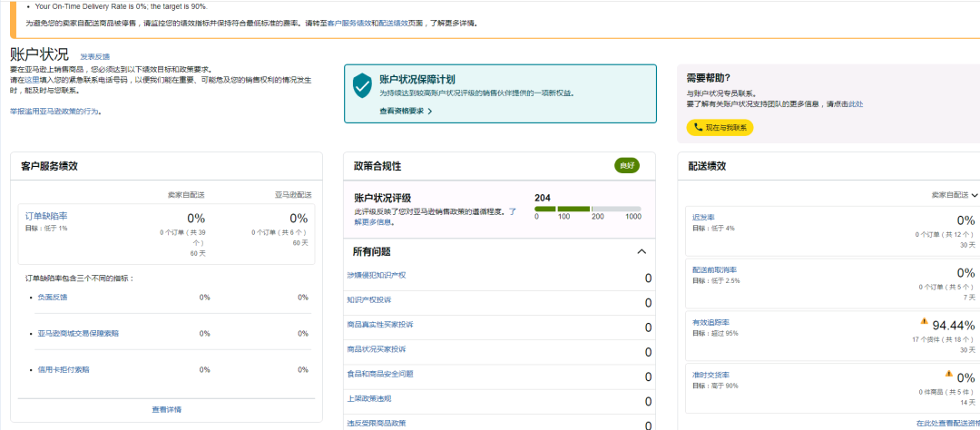
Task: Click the 94.44% valid tracking rate value
Action: pos(954,325)
